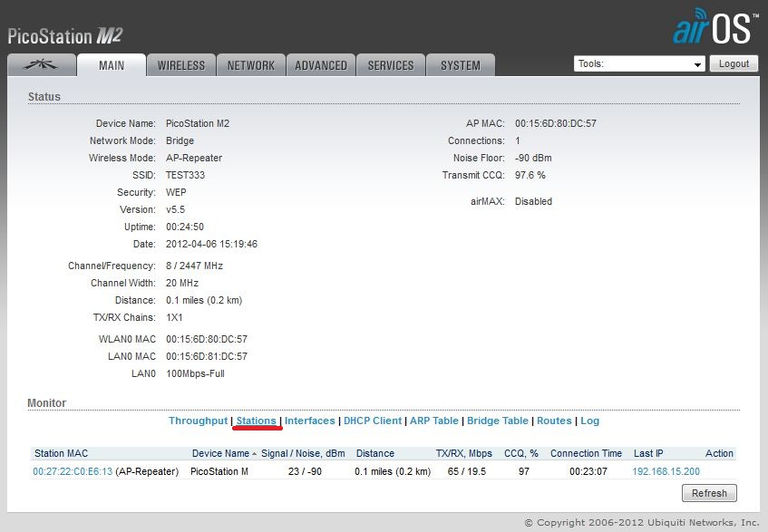Click the airOS logo

pyautogui.click(x=714, y=28)
